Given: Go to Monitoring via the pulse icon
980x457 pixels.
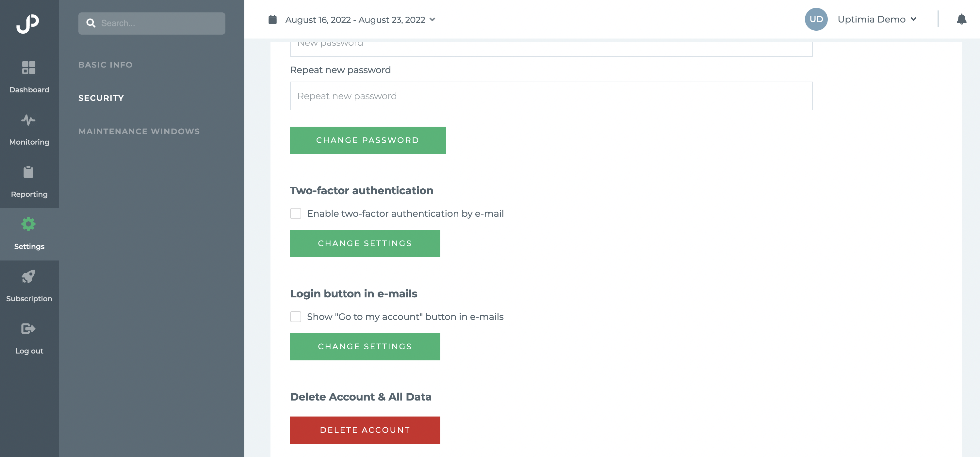Looking at the screenshot, I should pos(28,120).
